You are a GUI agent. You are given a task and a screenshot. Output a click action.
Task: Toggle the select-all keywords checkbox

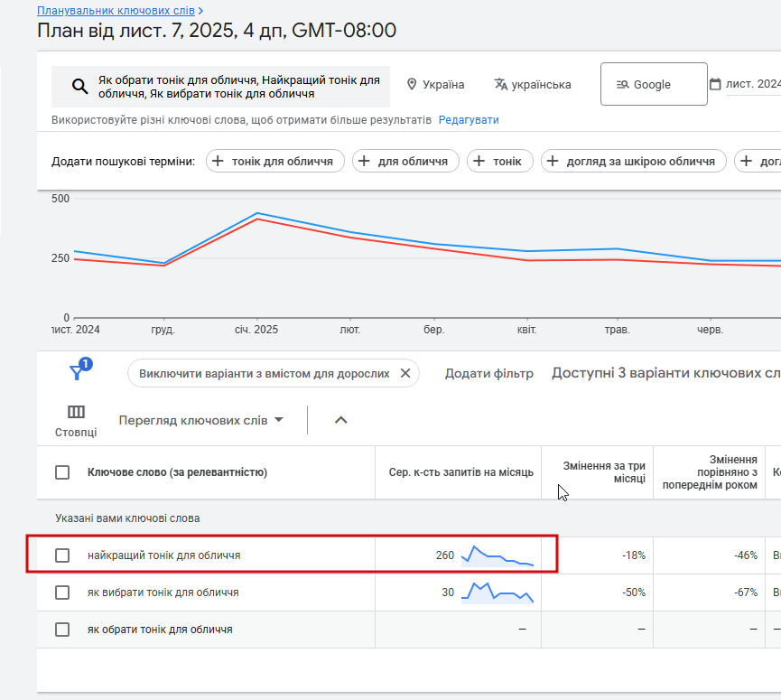[x=62, y=472]
